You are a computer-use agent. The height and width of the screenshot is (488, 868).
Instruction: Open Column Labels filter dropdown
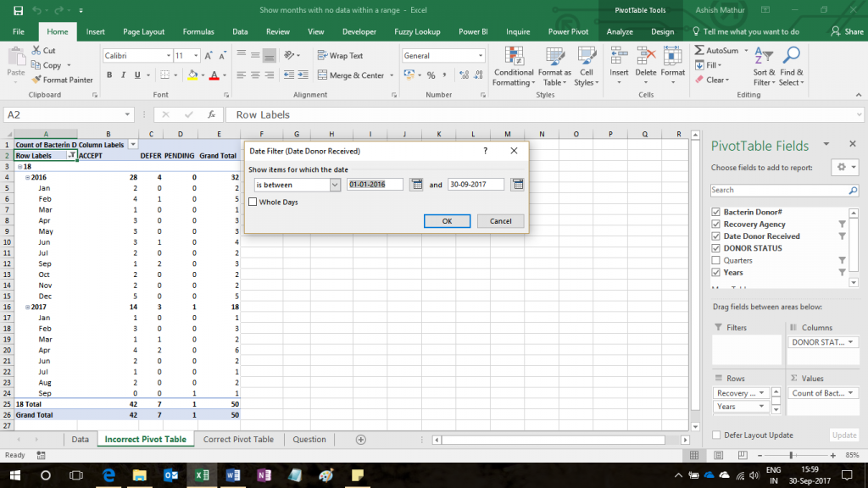[133, 144]
